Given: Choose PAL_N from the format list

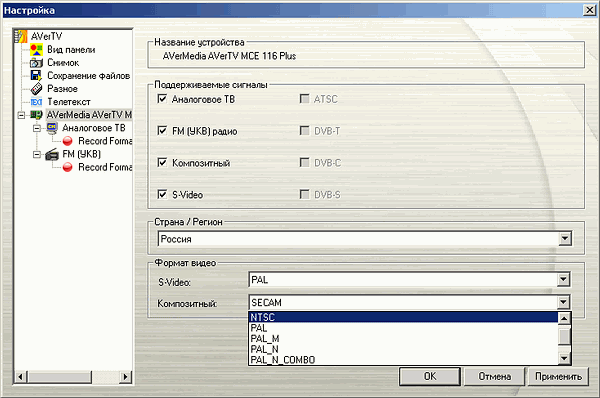Looking at the screenshot, I should point(403,349).
